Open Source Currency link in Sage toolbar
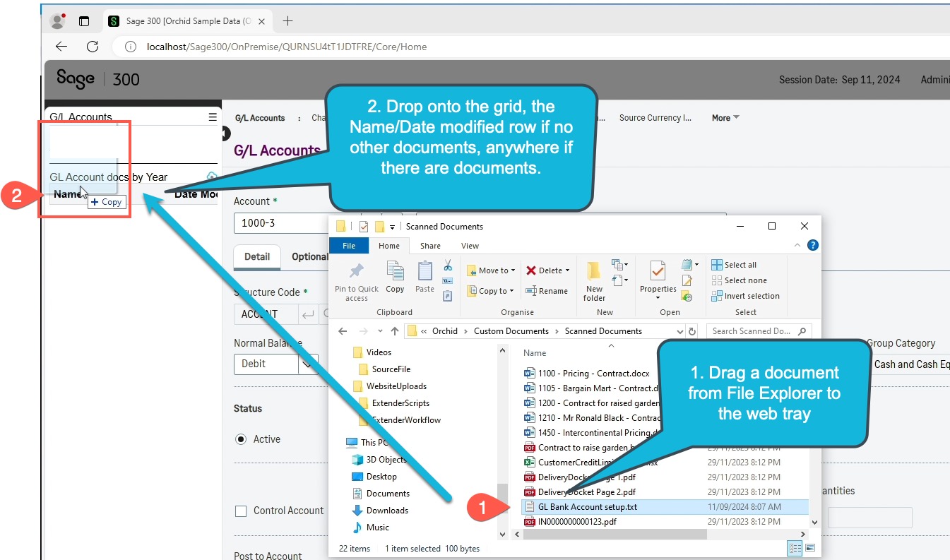Image resolution: width=950 pixels, height=560 pixels. (x=655, y=118)
